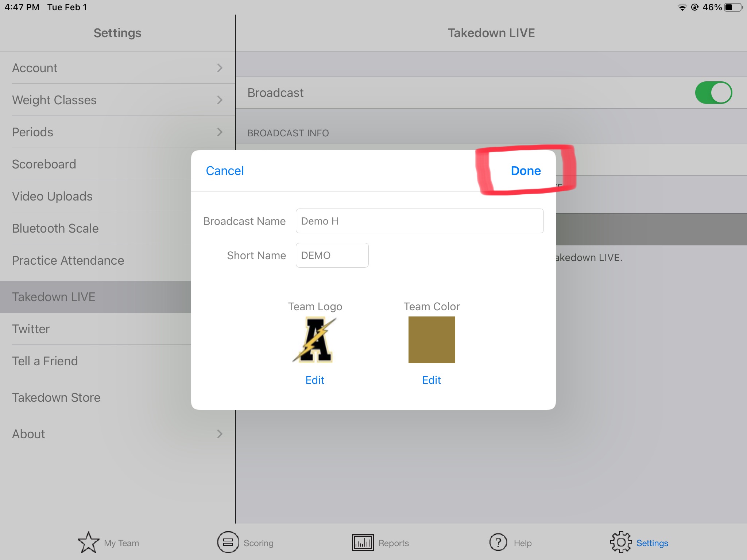Viewport: 747px width, 560px height.
Task: Tap the Help question mark icon
Action: 498,542
